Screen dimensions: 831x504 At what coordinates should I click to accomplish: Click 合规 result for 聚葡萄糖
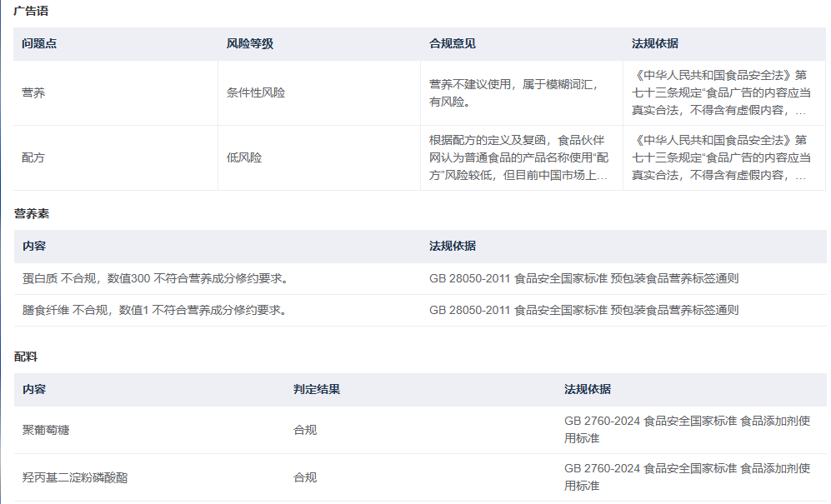pos(305,430)
